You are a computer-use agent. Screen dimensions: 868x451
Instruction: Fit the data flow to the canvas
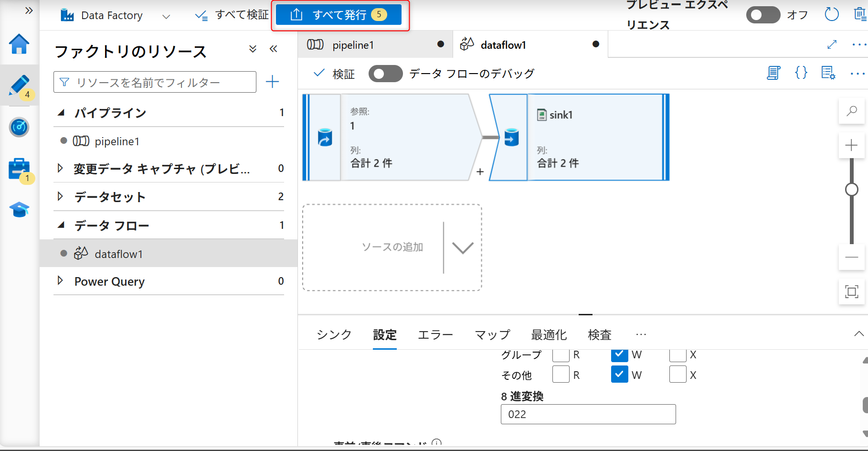click(852, 291)
